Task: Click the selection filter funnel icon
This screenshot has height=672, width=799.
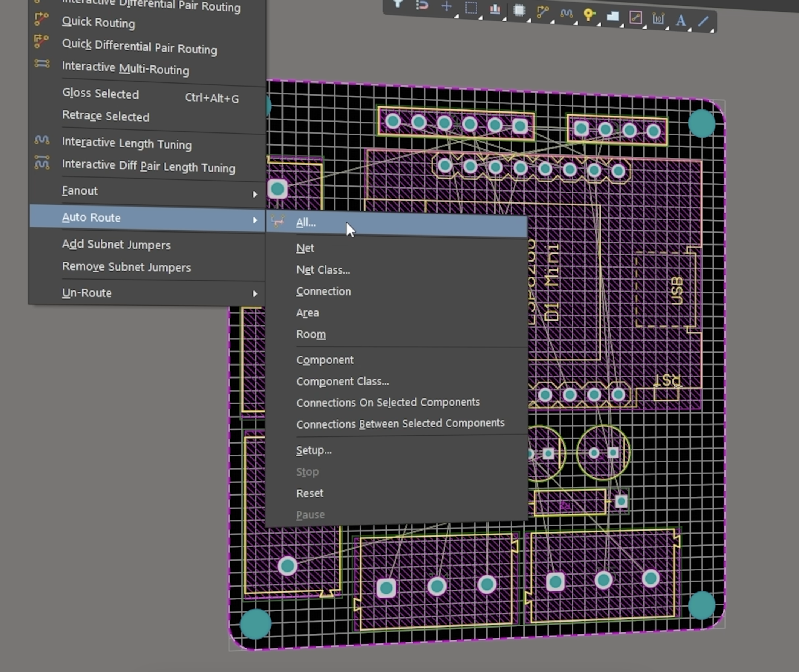Action: point(398,4)
